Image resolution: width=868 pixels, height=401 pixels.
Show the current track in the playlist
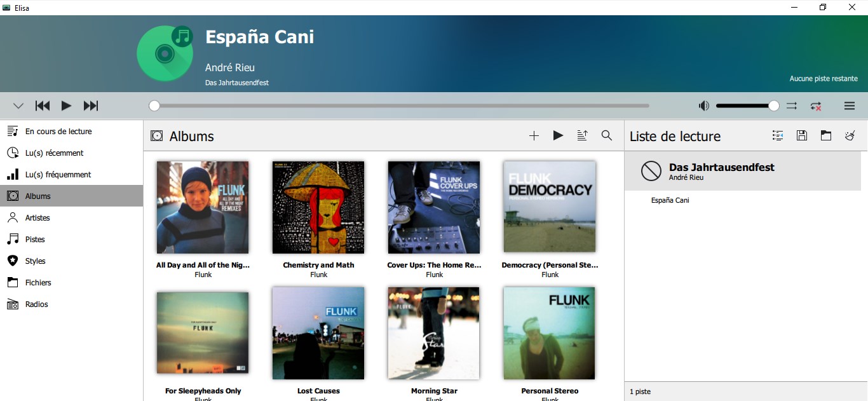(x=778, y=135)
